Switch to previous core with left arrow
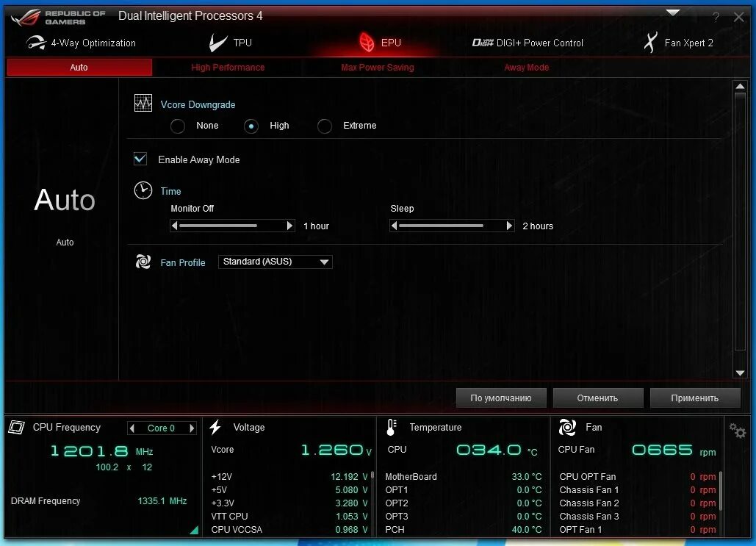The image size is (756, 546). [x=132, y=428]
